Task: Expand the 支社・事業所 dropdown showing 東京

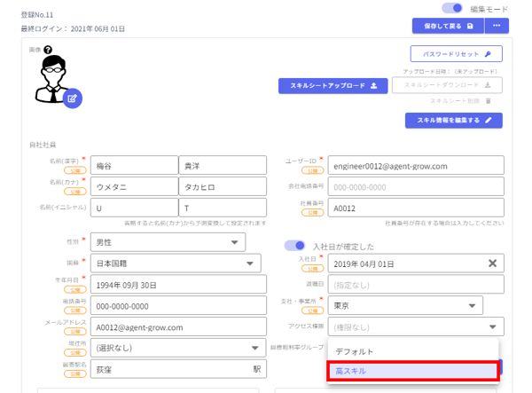Action: pos(473,306)
